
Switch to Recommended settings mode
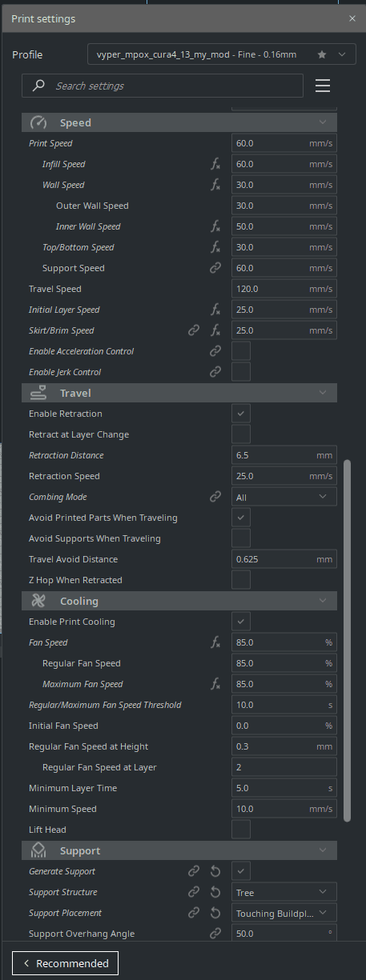[x=66, y=963]
